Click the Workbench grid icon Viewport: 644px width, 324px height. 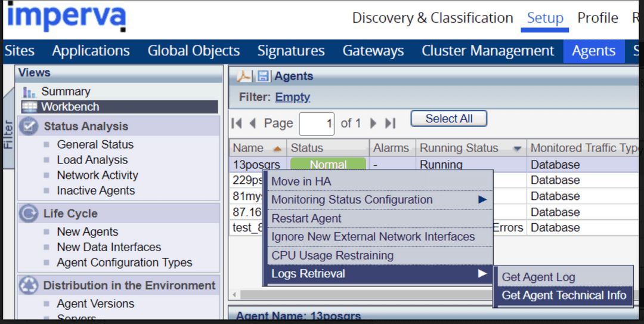tap(29, 107)
